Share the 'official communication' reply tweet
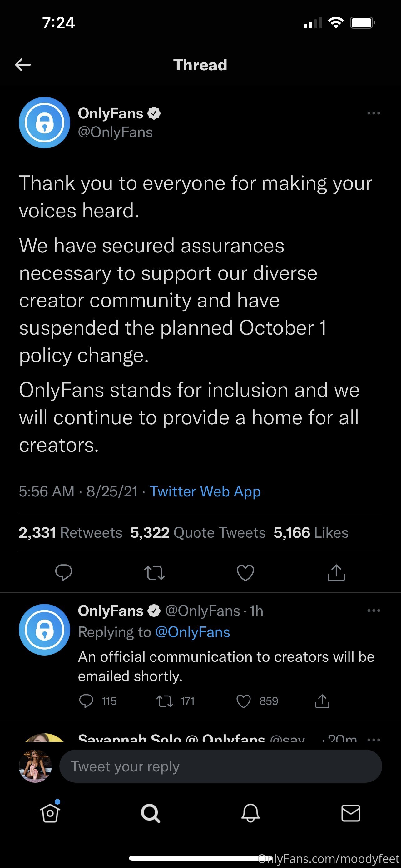Screen dimensions: 401x868 [x=322, y=701]
